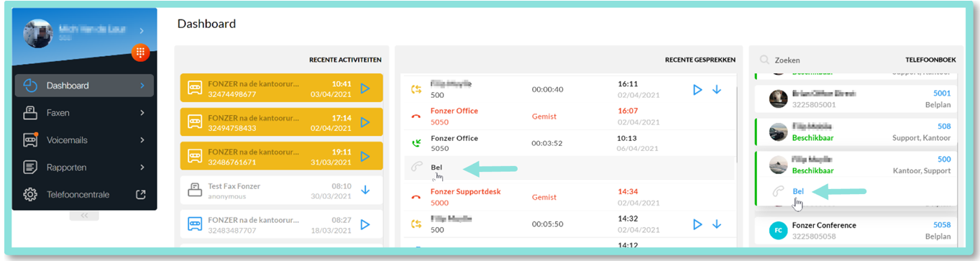Click the missed call icon for Fonzer Office 16:07

416,116
